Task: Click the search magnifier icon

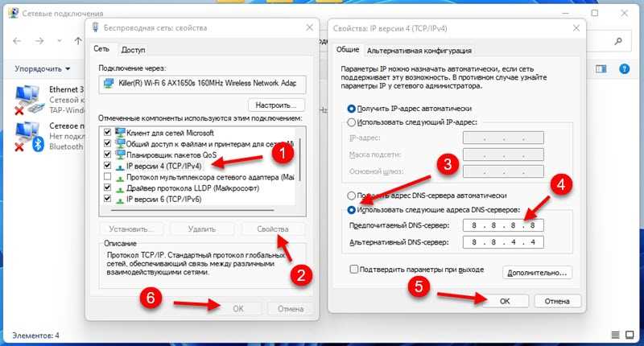Action: tap(618, 40)
